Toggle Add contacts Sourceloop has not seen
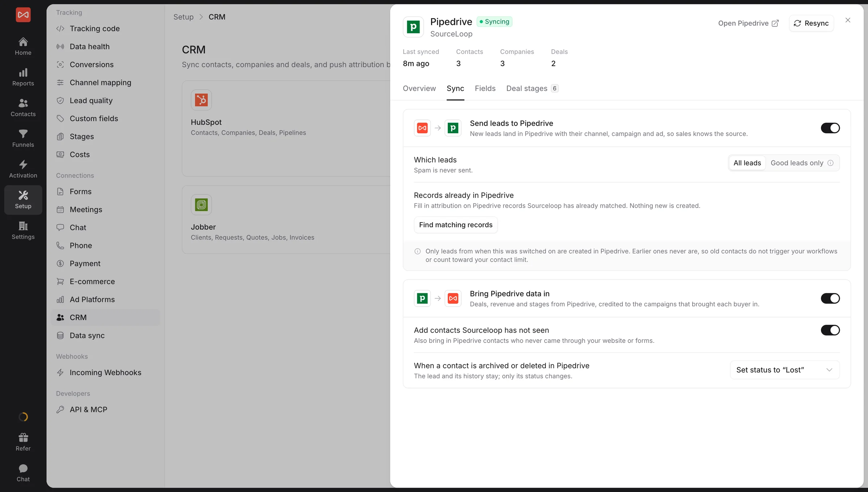Image resolution: width=868 pixels, height=492 pixels. click(x=830, y=330)
